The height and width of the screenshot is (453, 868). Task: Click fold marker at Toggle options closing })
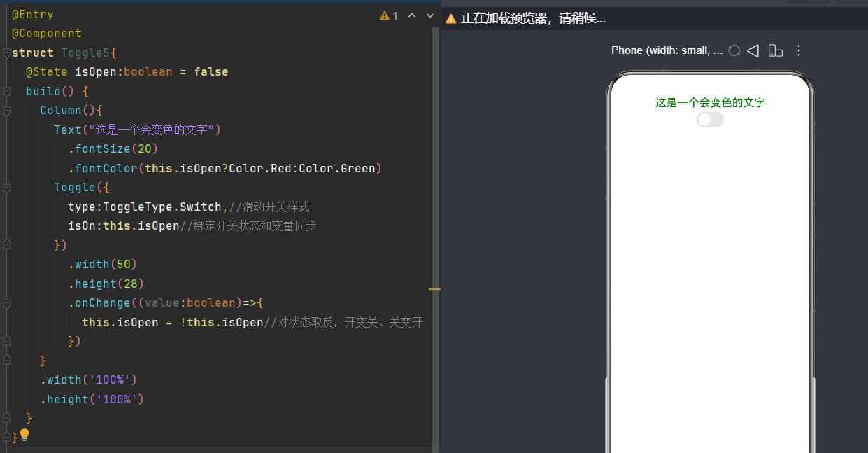(x=6, y=245)
